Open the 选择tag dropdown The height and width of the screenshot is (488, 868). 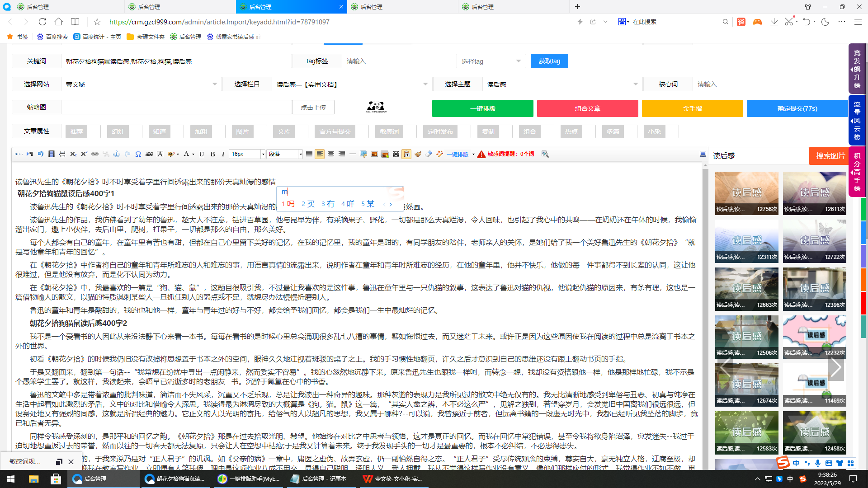tap(491, 61)
